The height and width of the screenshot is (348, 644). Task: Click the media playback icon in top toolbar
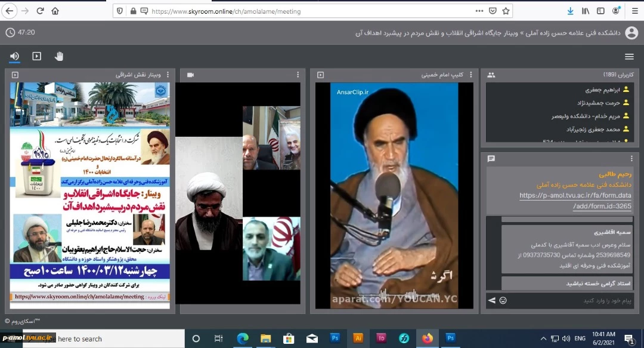pyautogui.click(x=36, y=56)
